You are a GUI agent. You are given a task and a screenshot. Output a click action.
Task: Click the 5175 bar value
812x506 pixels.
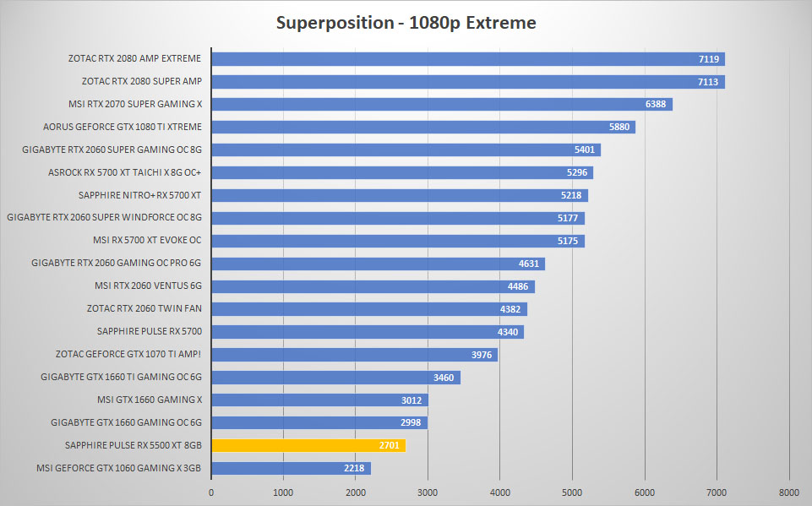coord(568,241)
